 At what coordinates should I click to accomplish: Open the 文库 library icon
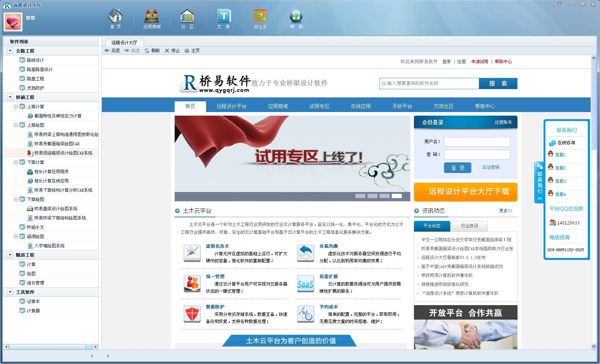click(x=224, y=19)
